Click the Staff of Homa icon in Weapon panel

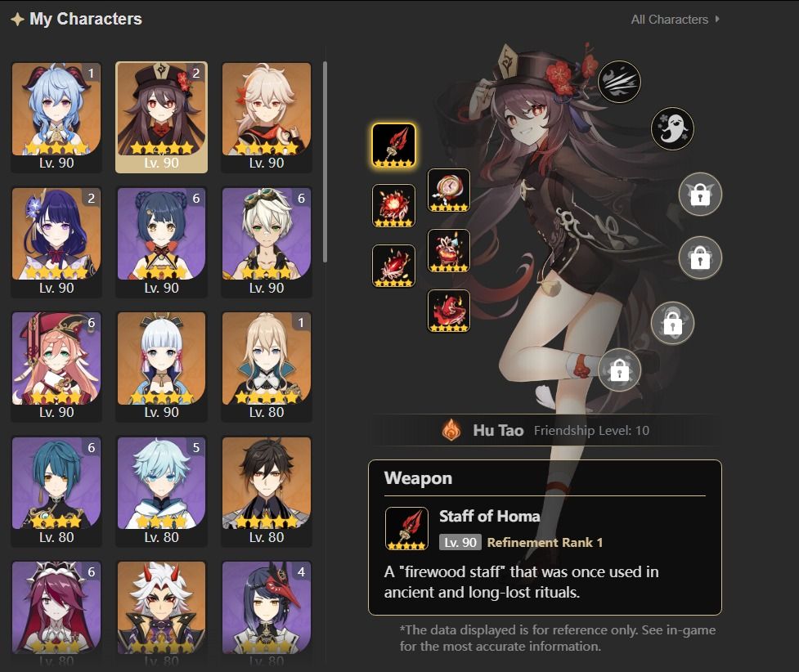(x=406, y=528)
